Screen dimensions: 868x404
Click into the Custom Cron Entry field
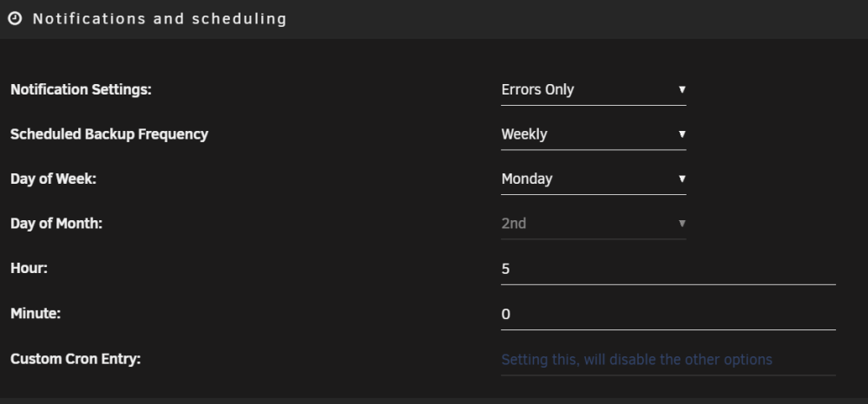[x=668, y=360]
